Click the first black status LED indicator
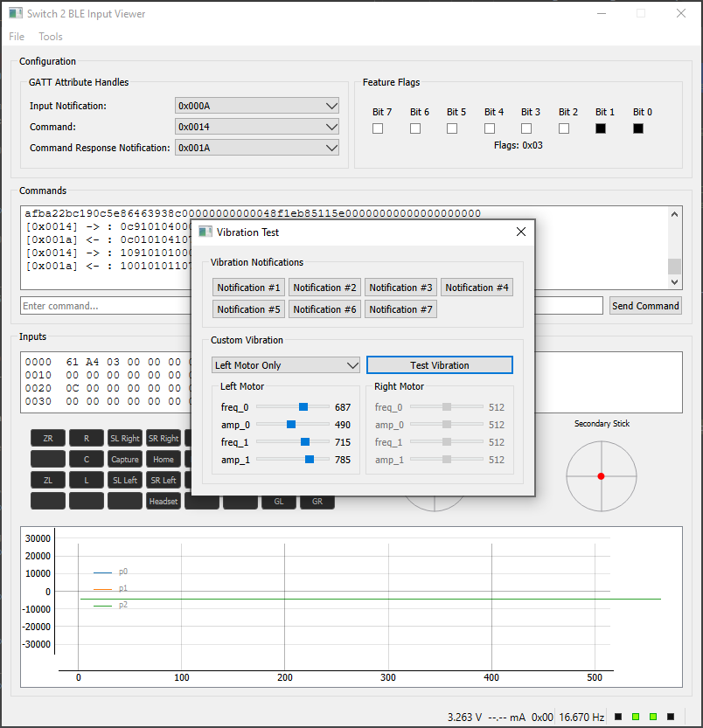Image resolution: width=703 pixels, height=728 pixels. [x=618, y=717]
